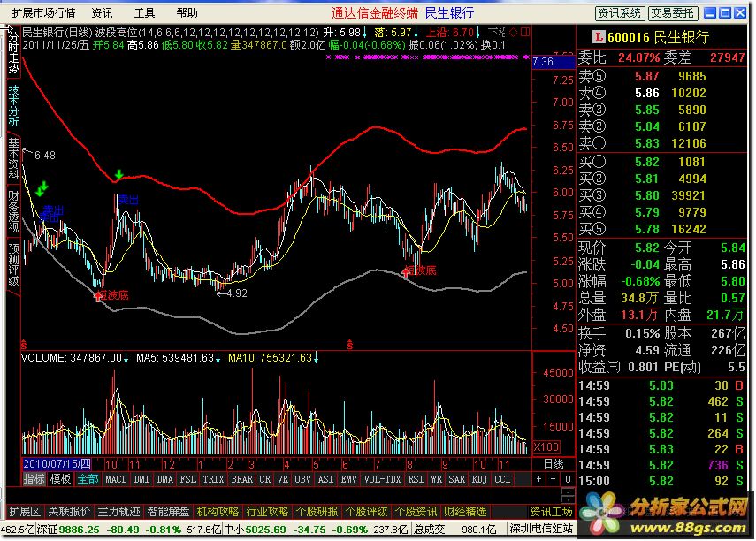Click the red S marker under month 6
Viewport: 756px width, 541px height.
pos(350,345)
